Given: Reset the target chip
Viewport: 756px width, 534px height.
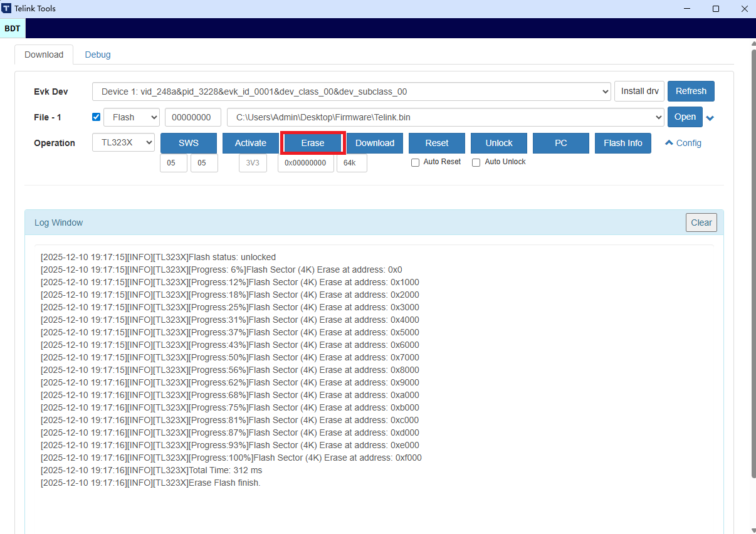Looking at the screenshot, I should (x=436, y=143).
